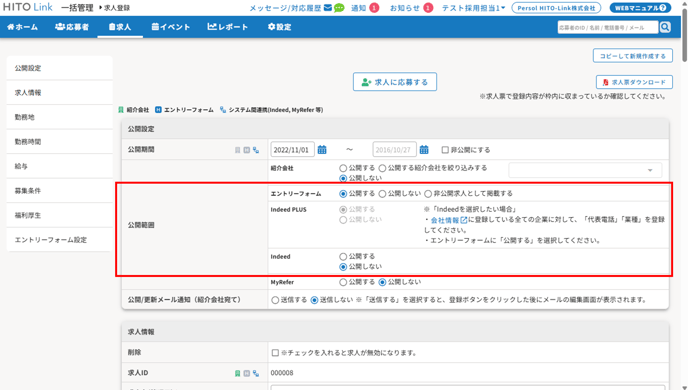Click the エントリーフォーム legend icon
Viewport: 688px width, 390px height.
(158, 110)
